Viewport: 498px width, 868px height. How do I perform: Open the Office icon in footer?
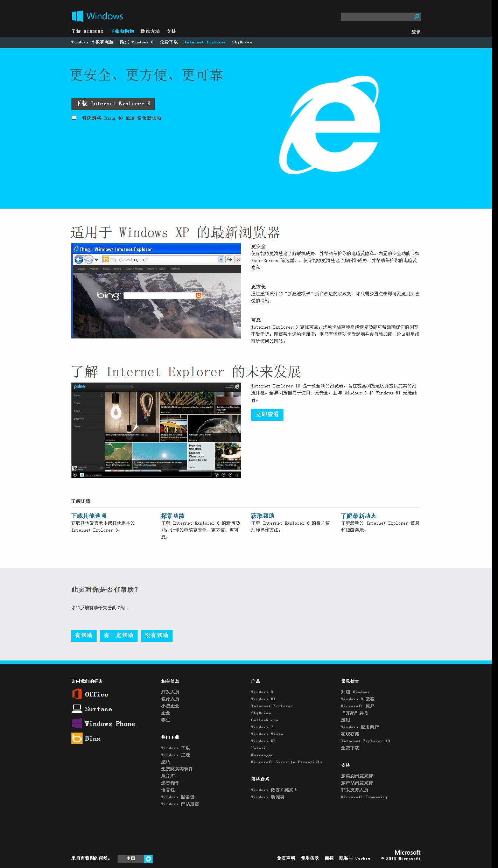77,694
